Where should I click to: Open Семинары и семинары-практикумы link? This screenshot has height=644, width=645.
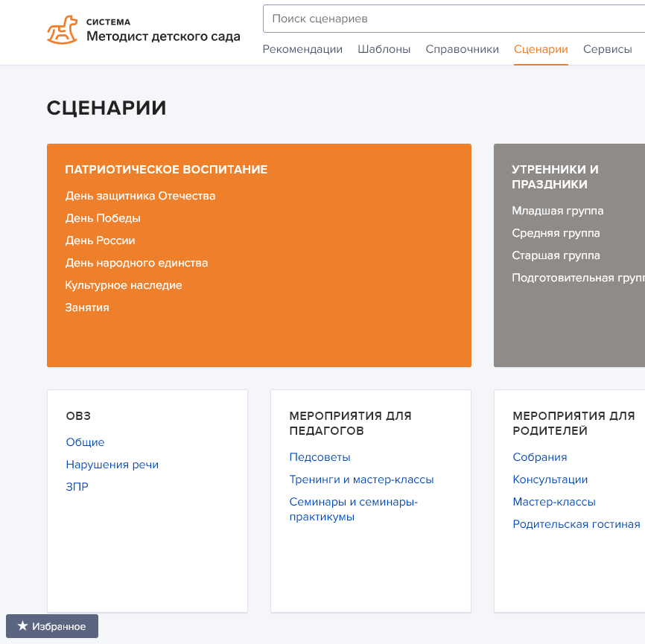[353, 509]
